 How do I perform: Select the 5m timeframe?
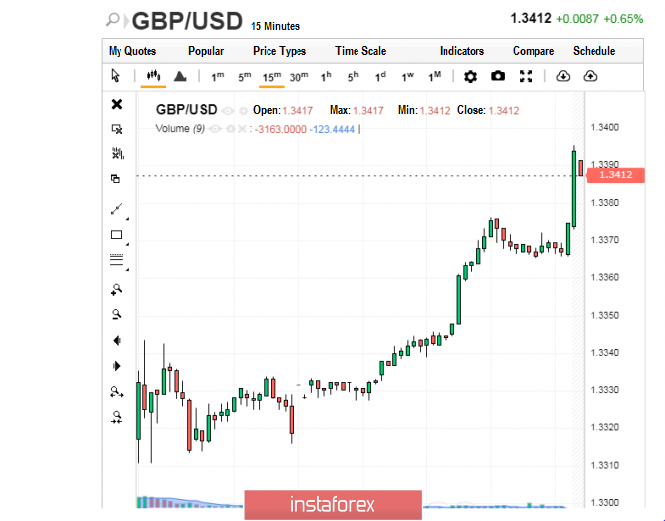coord(244,77)
